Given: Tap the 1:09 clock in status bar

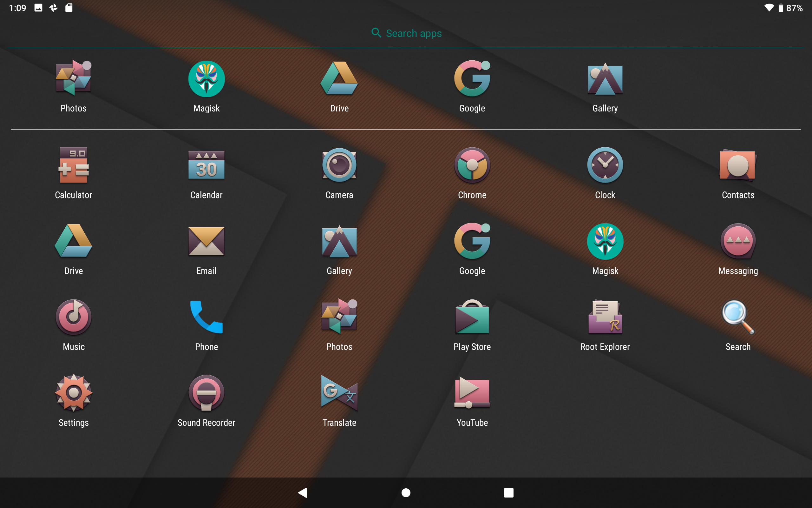Looking at the screenshot, I should (x=17, y=8).
